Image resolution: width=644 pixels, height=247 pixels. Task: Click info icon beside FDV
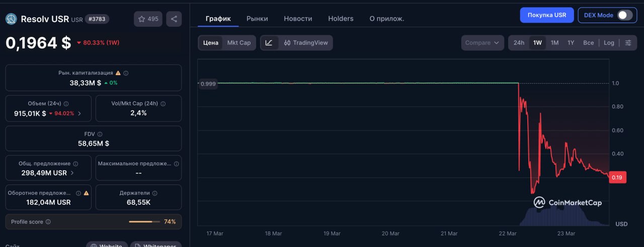click(100, 134)
